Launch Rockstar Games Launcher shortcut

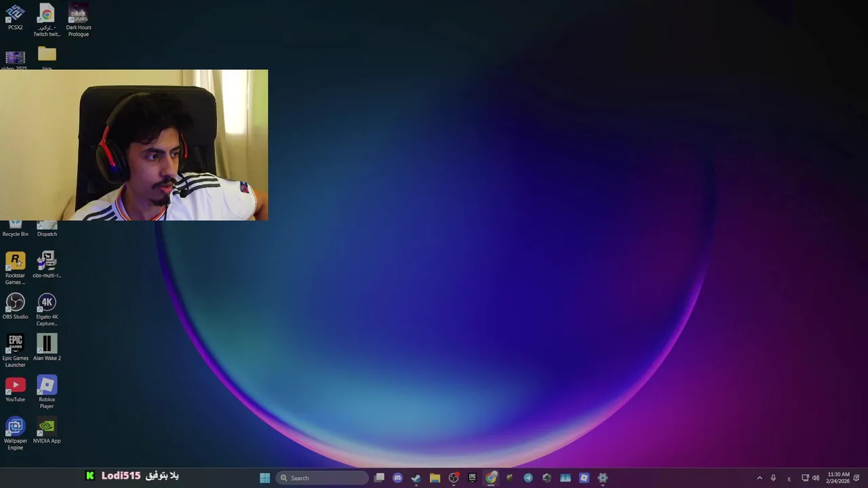tap(15, 268)
